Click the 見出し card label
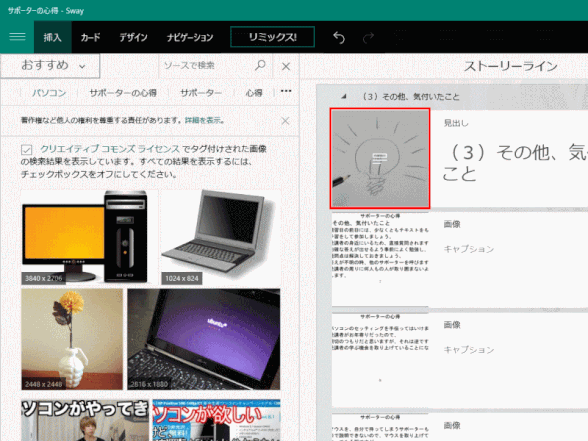Viewport: 588px width, 441px height. pos(456,123)
